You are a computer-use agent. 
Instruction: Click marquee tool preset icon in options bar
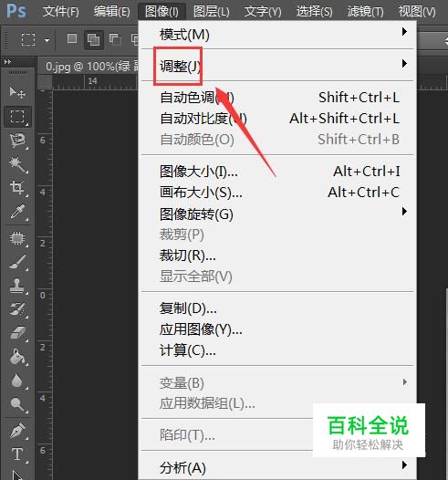click(x=28, y=39)
